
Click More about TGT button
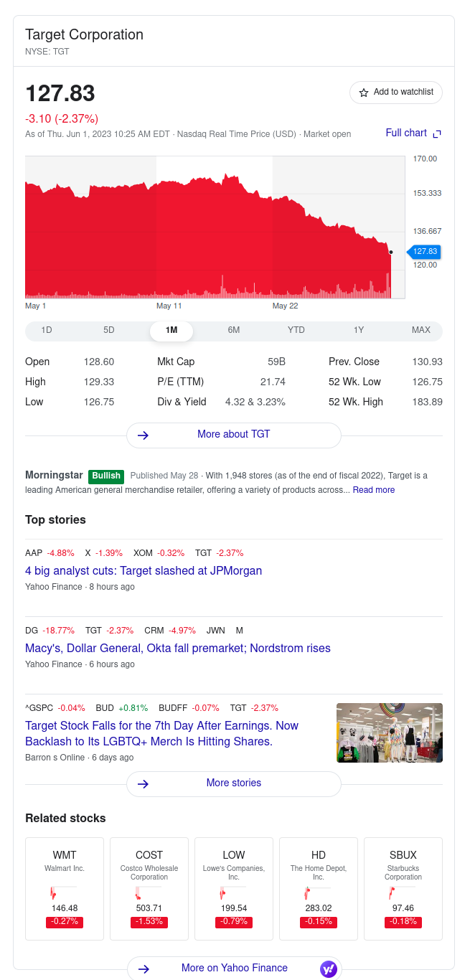[x=234, y=435]
